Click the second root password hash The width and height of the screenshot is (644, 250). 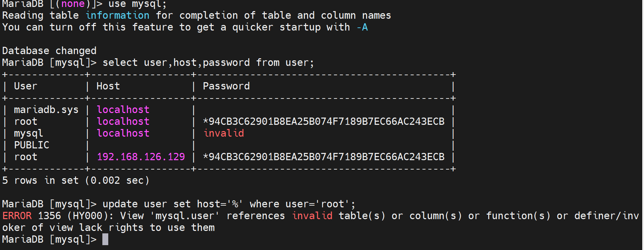323,157
